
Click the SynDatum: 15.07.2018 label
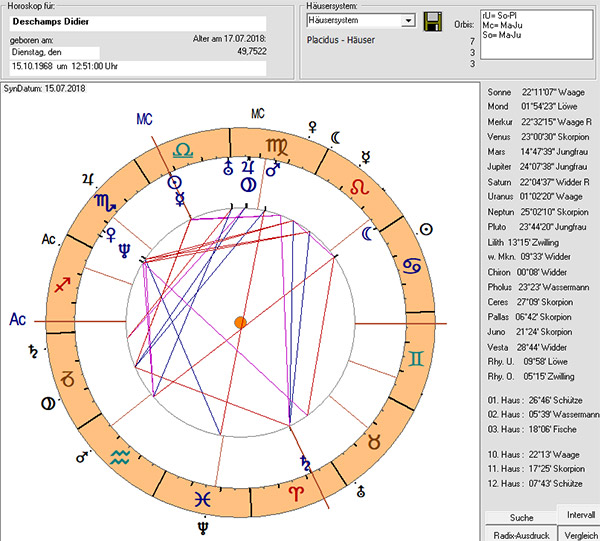[44, 88]
